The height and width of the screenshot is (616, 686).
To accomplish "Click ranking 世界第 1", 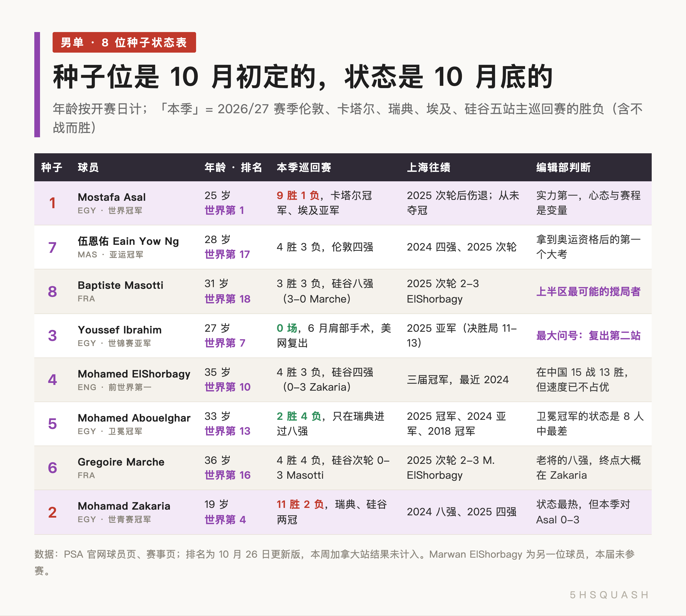I will coord(224,210).
